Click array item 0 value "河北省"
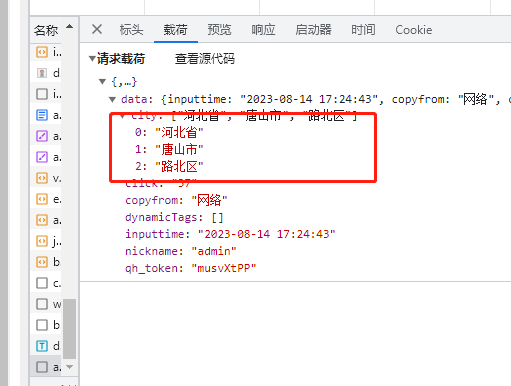This screenshot has height=386, width=511. (179, 133)
